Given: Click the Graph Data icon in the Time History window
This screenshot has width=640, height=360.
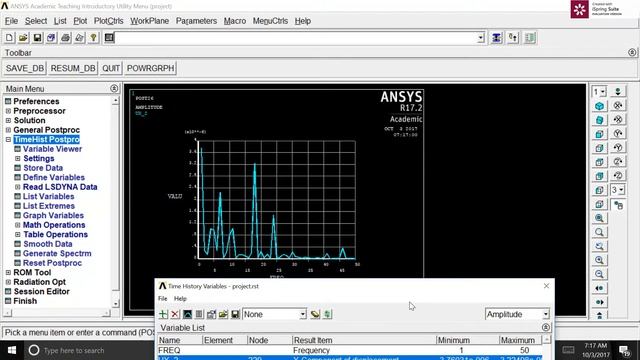Looking at the screenshot, I should pos(187,314).
